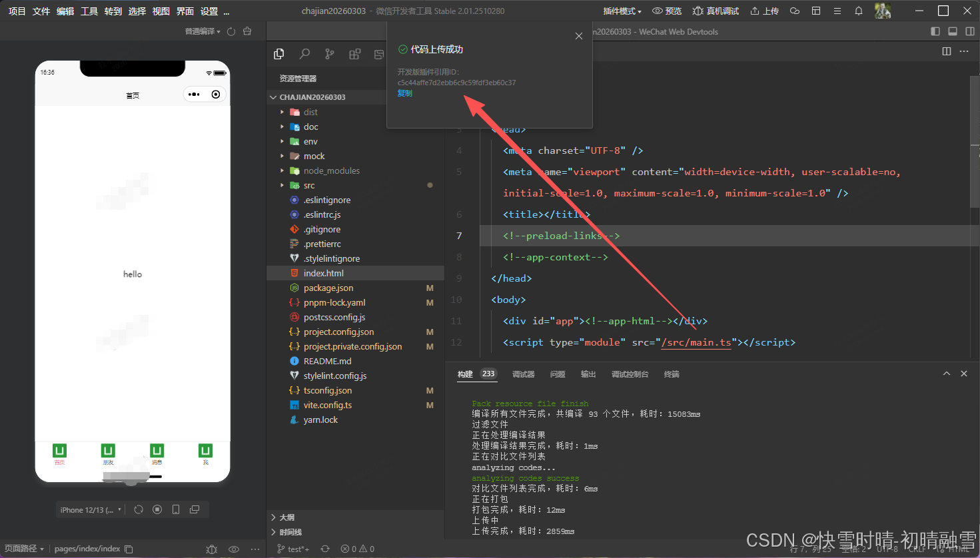Open the 设置 menu

coord(209,11)
